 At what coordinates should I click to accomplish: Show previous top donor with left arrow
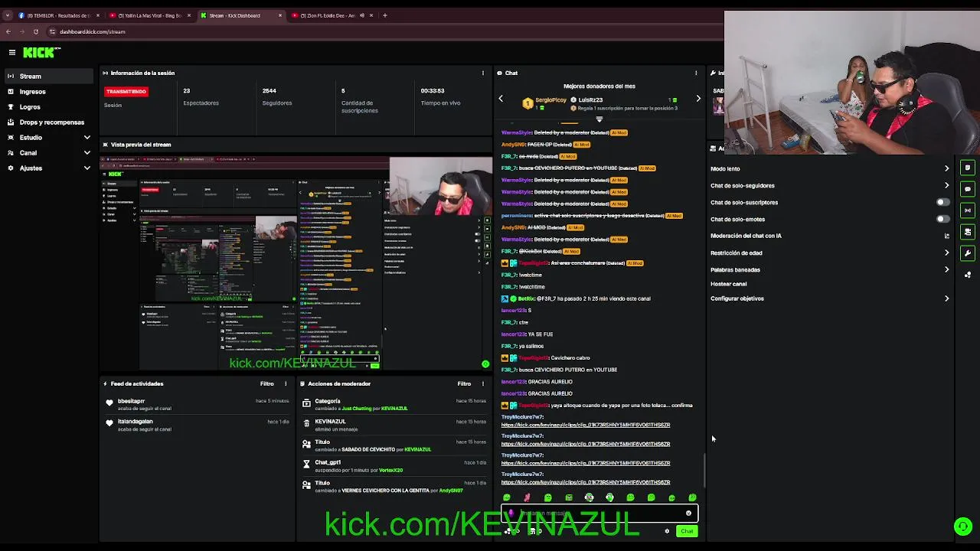point(501,99)
